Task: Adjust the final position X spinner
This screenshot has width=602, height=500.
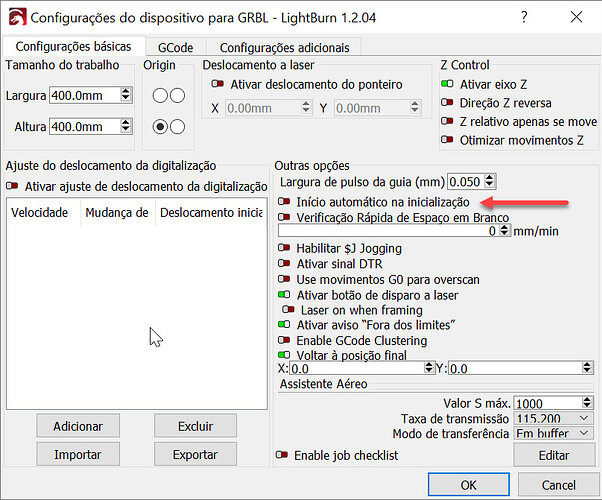Action: 429,368
